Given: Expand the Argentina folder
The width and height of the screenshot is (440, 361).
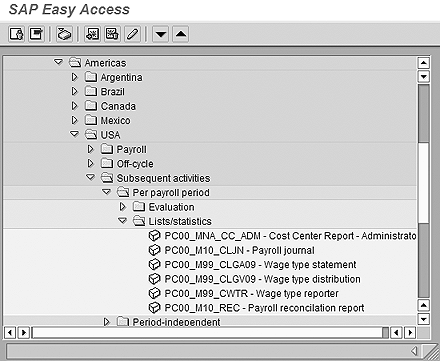Looking at the screenshot, I should click(x=74, y=77).
